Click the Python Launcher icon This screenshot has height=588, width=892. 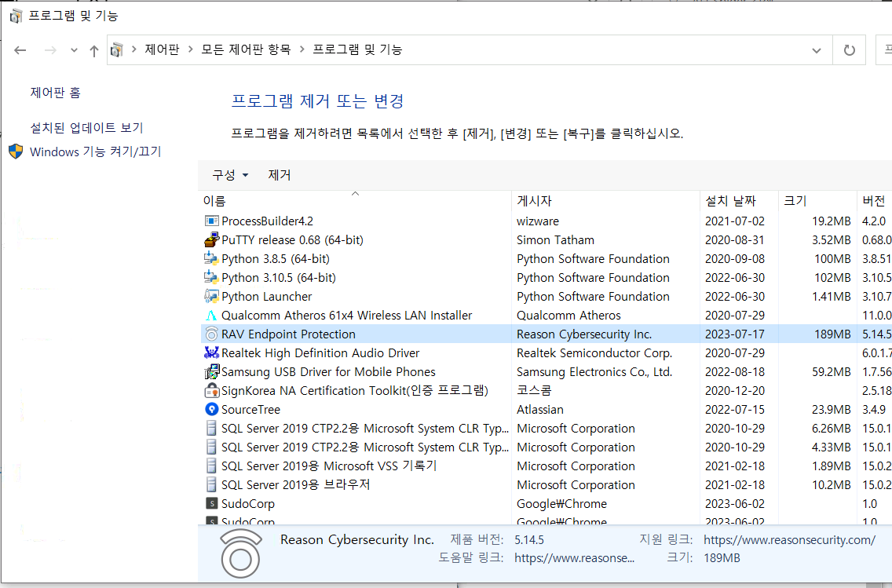[x=212, y=296]
